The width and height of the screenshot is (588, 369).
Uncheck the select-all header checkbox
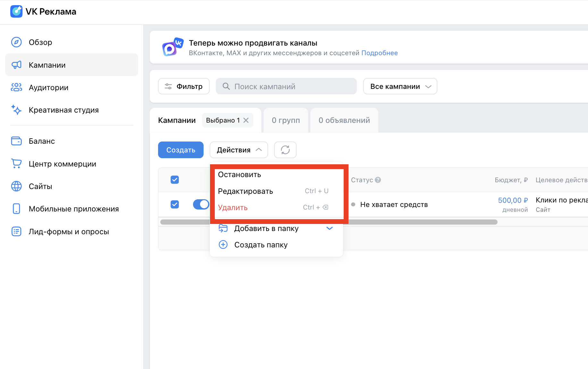[x=175, y=180]
